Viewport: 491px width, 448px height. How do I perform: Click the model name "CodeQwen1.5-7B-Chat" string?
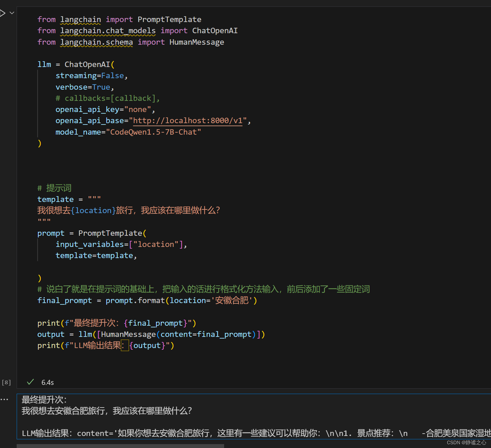[x=154, y=132]
